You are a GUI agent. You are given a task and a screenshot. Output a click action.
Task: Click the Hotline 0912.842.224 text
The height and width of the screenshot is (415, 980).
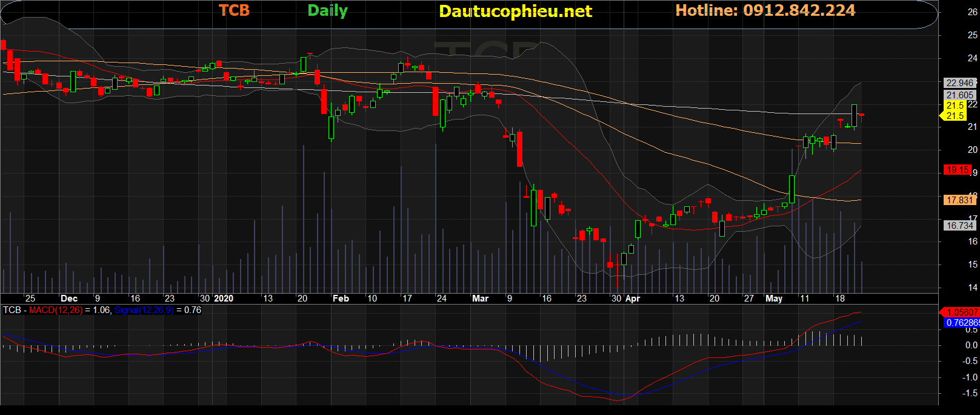765,10
